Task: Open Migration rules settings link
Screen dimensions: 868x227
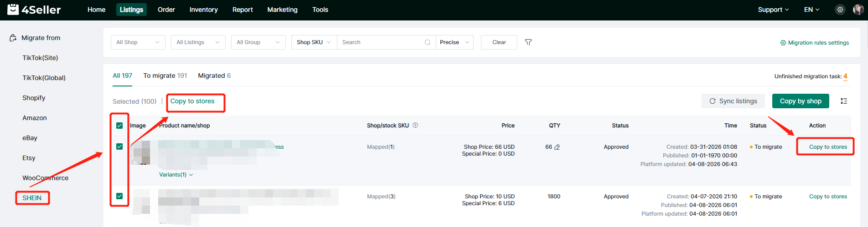Action: pyautogui.click(x=814, y=43)
